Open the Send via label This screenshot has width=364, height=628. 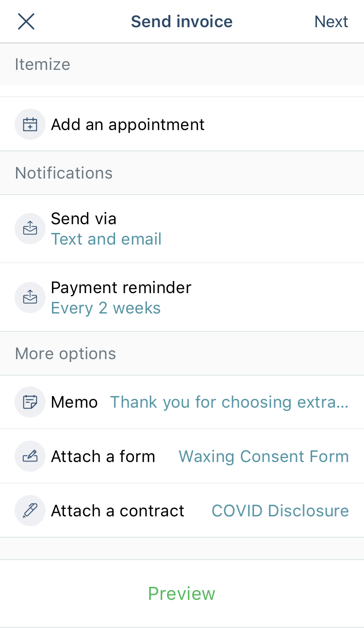83,218
